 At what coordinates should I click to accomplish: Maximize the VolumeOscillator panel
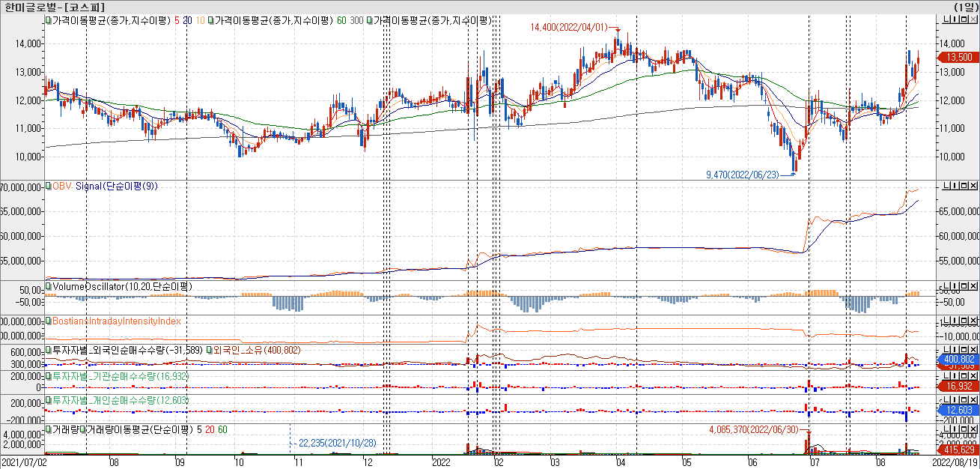tap(964, 286)
